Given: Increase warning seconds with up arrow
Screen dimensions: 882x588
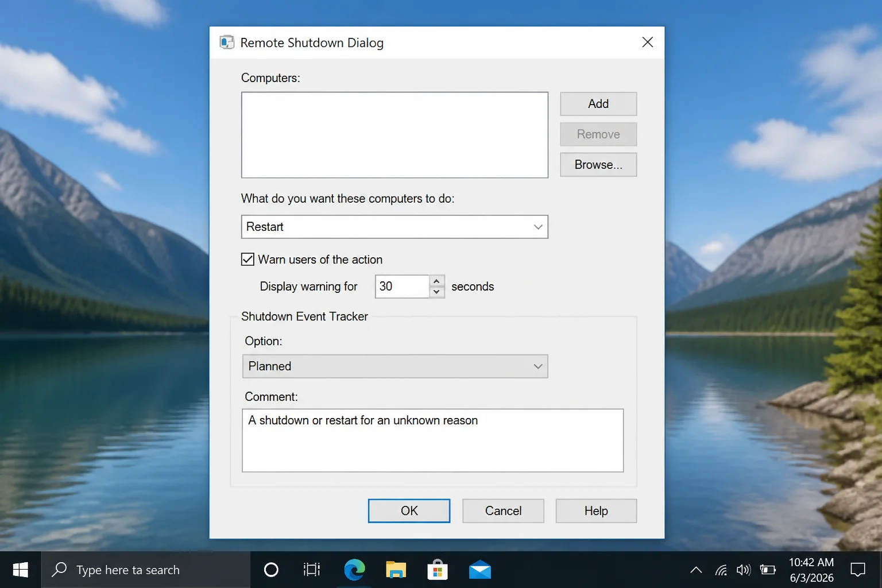Looking at the screenshot, I should click(x=437, y=281).
